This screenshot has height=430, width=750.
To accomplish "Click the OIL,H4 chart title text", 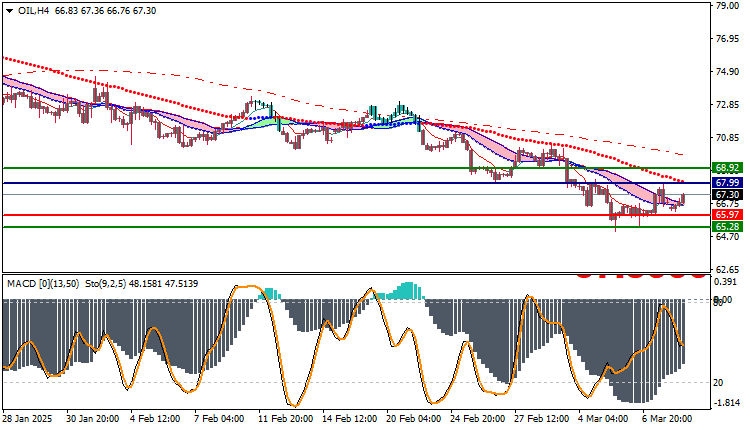I will point(33,11).
